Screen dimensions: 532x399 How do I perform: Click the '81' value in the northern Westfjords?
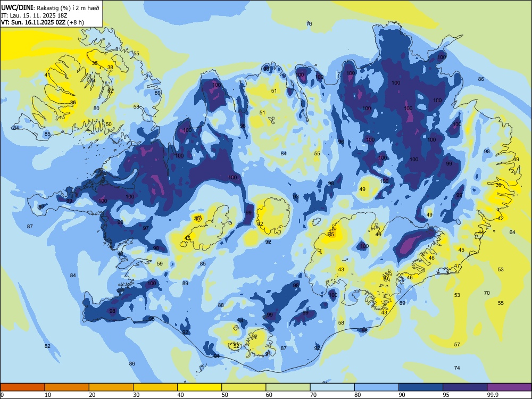[118, 49]
